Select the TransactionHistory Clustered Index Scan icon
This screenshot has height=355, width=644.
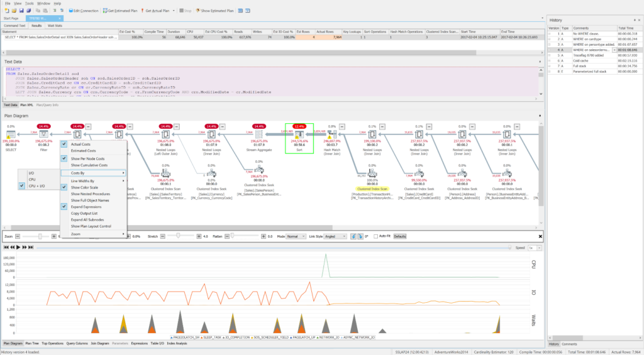[372, 173]
